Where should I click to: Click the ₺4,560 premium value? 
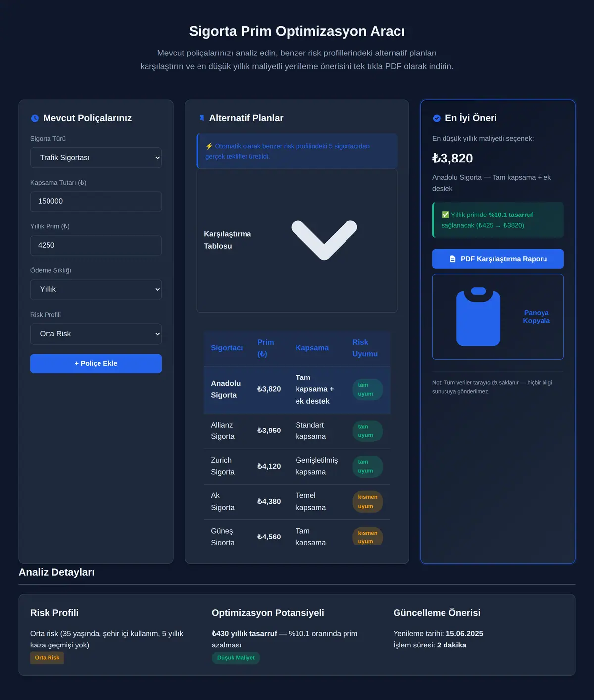click(269, 537)
